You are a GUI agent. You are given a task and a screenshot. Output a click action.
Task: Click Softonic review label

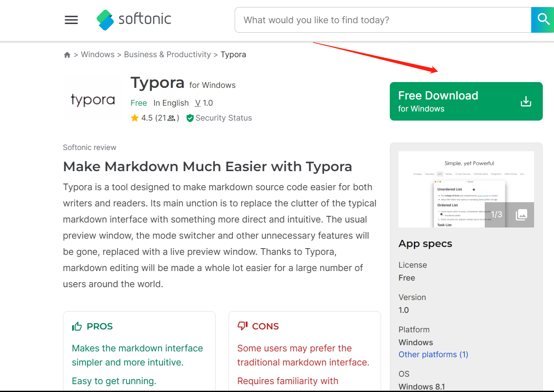tap(90, 148)
